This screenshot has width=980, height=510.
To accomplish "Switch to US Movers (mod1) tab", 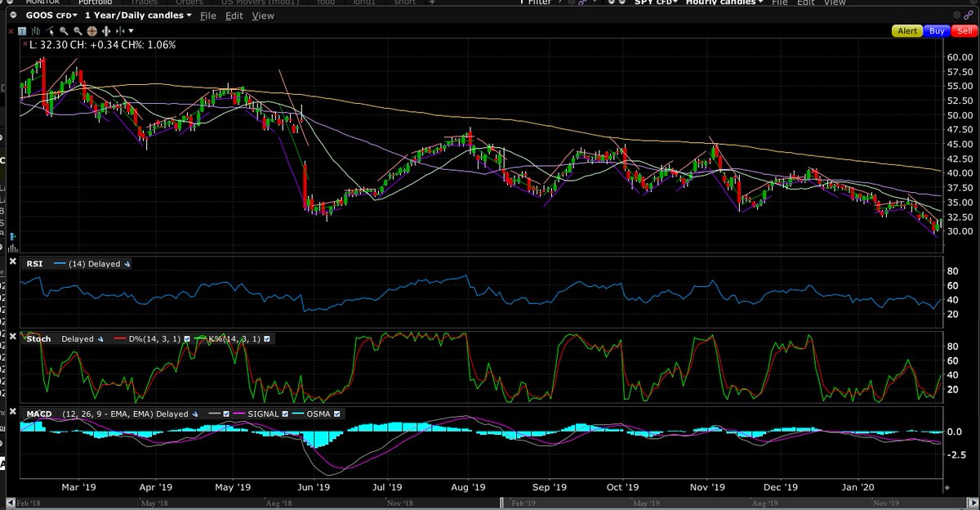I will click(x=259, y=2).
